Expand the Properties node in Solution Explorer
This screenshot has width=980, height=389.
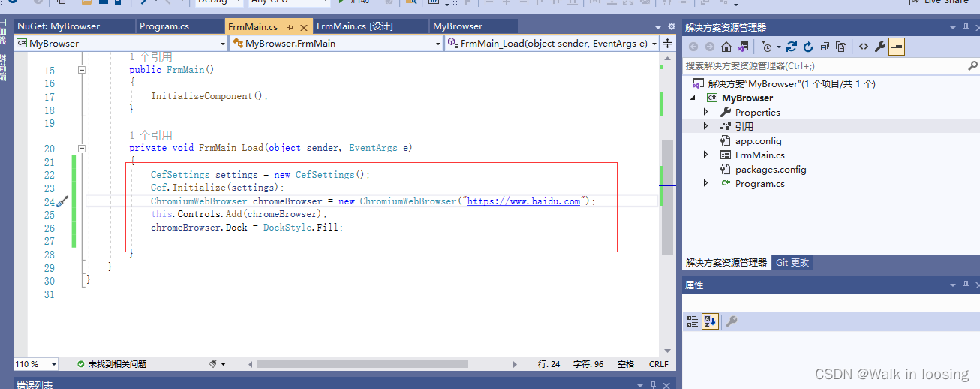pos(705,112)
